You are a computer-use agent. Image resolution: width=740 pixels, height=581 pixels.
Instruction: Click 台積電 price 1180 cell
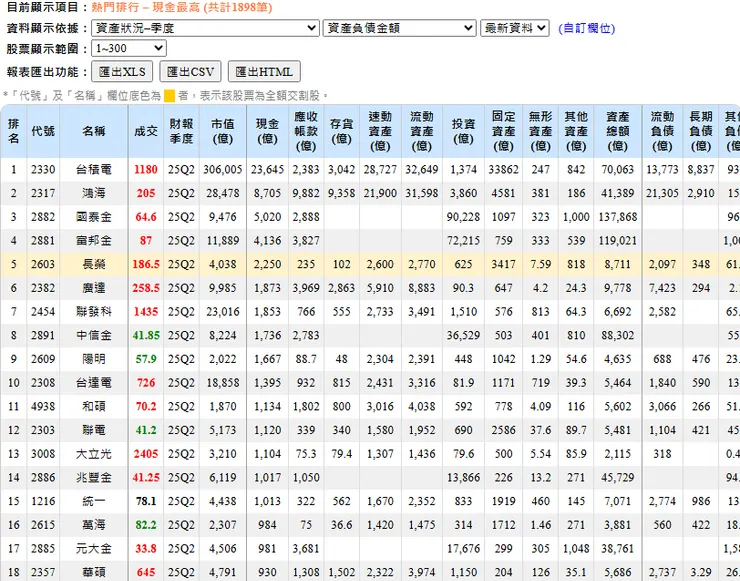click(146, 169)
